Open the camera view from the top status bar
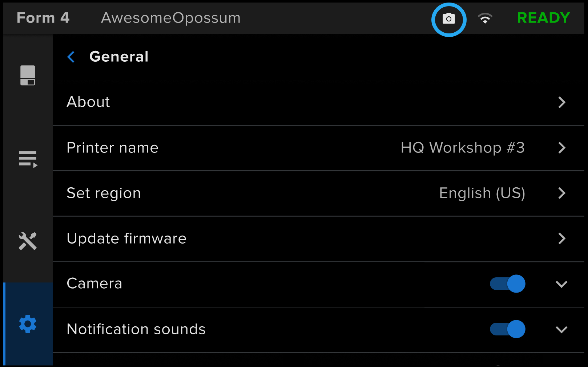588x367 pixels. [x=449, y=19]
